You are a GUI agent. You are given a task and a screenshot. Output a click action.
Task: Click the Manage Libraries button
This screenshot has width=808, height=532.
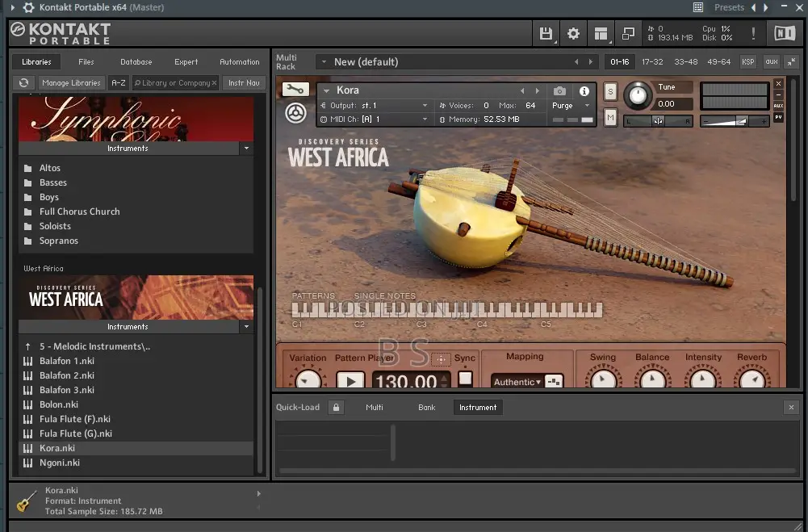(71, 82)
